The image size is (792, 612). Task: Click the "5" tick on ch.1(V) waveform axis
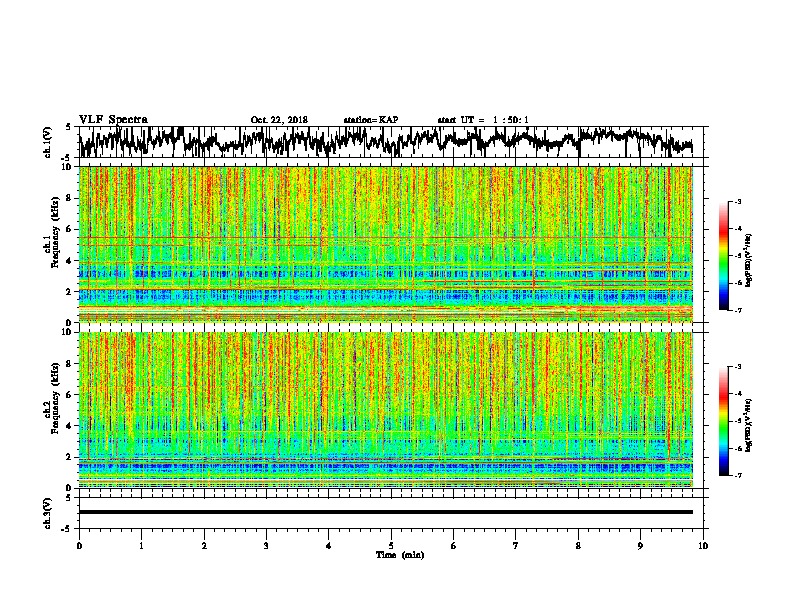pyautogui.click(x=69, y=127)
